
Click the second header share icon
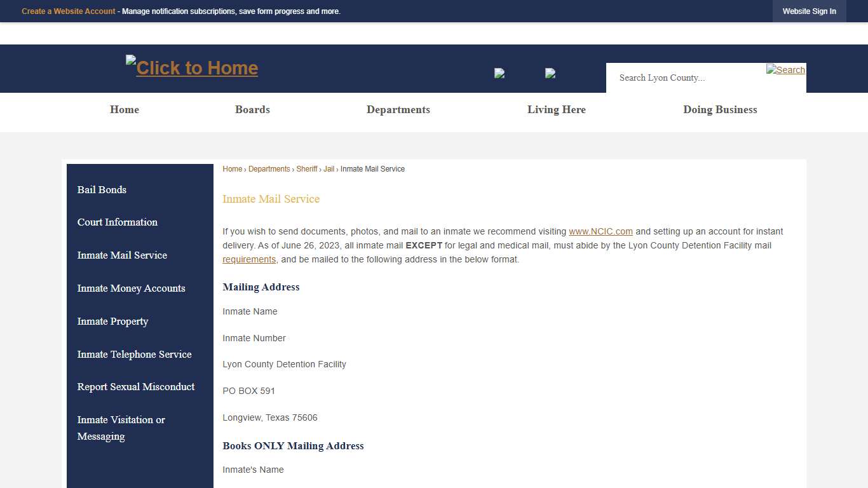550,72
